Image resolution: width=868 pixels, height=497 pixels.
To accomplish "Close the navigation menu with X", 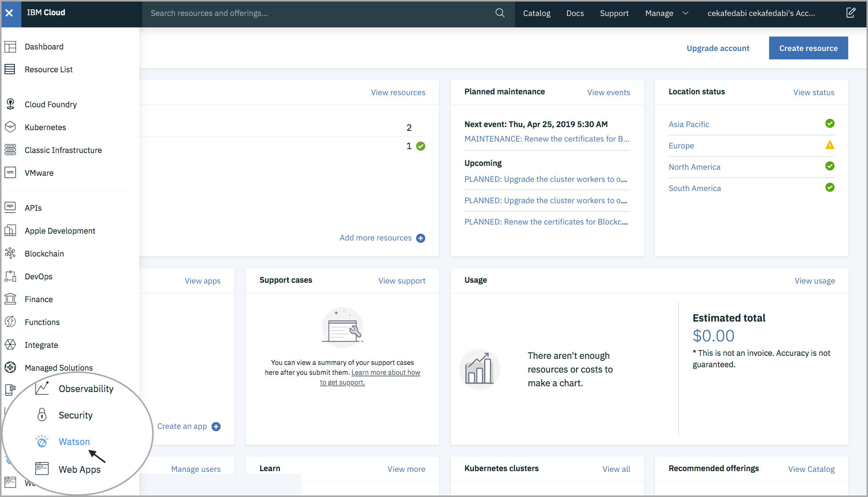I will coord(10,13).
